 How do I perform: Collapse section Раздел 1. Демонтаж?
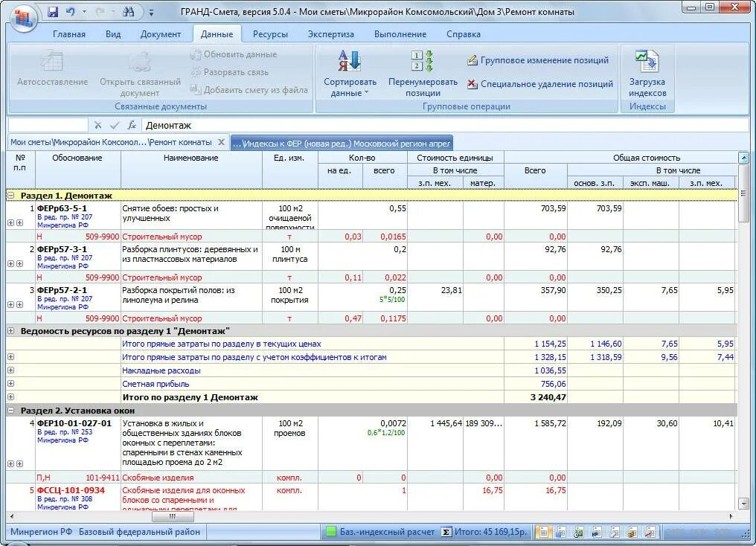point(10,196)
